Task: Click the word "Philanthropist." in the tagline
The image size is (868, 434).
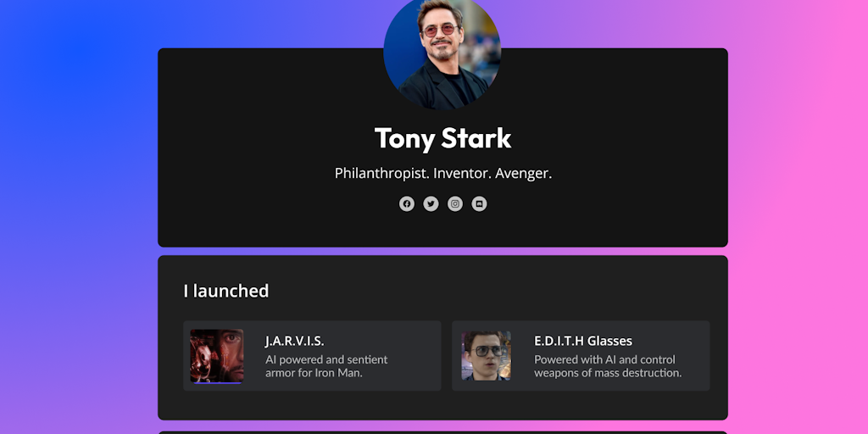Action: (381, 173)
